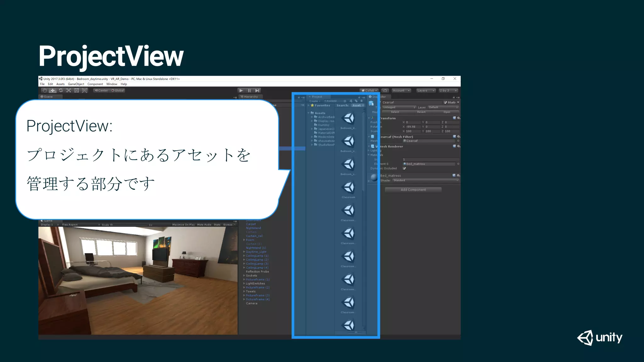Click the Bed_matress material gear icon
This screenshot has height=362, width=644.
(458, 175)
